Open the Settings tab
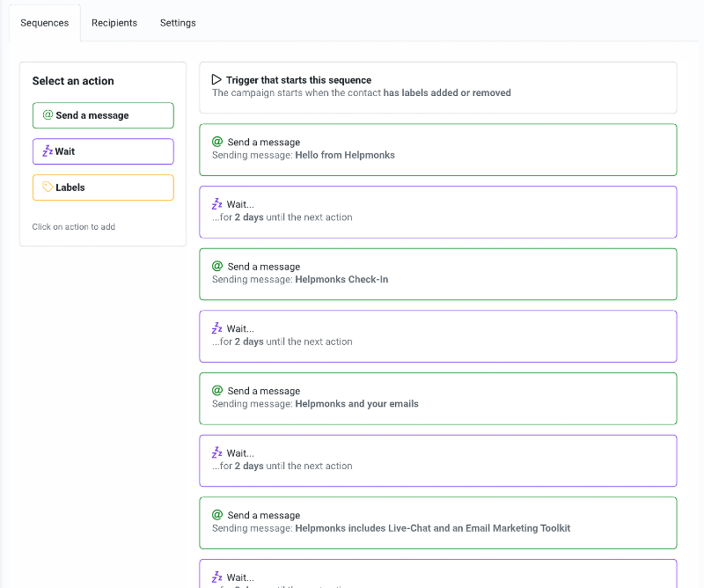This screenshot has width=704, height=588. click(178, 23)
